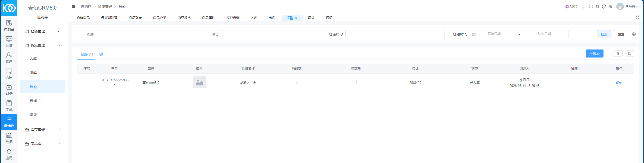Click the 搜索 search button
The image size is (644, 163).
click(604, 34)
